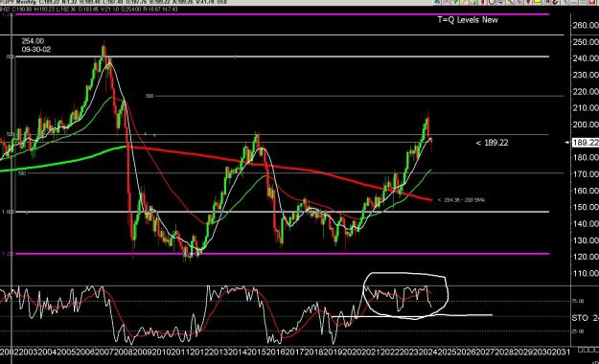Screen dimensions: 599x364
Task: Click the STO indicator label
Action: click(580, 318)
